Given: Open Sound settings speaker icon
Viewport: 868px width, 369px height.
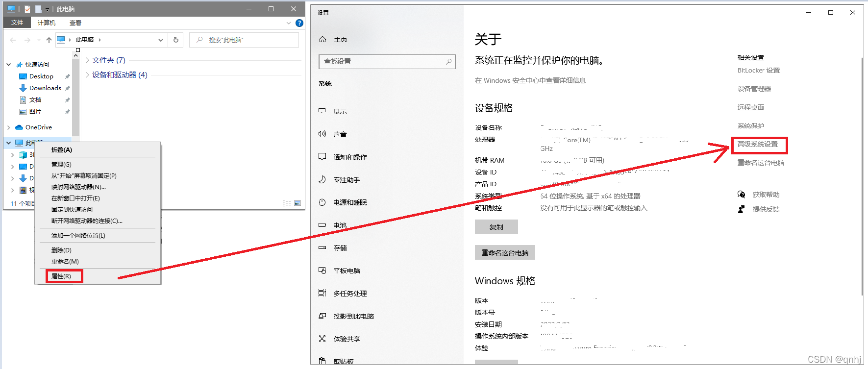Looking at the screenshot, I should 322,134.
